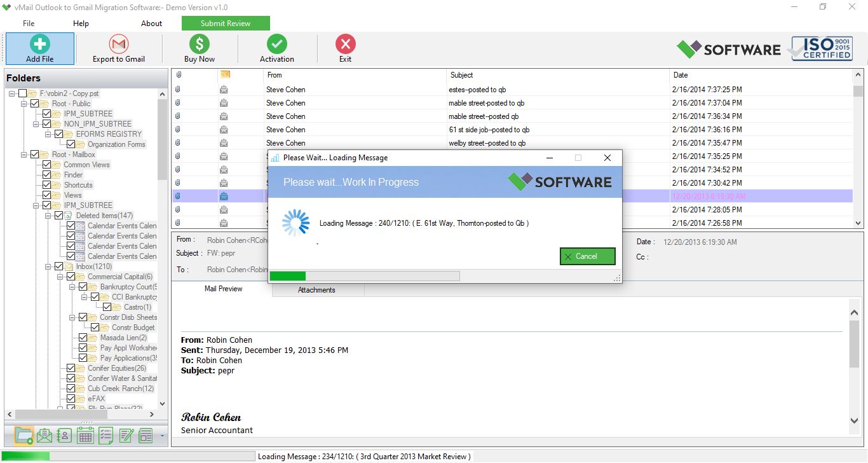Sort messages by the From column header

pos(355,75)
